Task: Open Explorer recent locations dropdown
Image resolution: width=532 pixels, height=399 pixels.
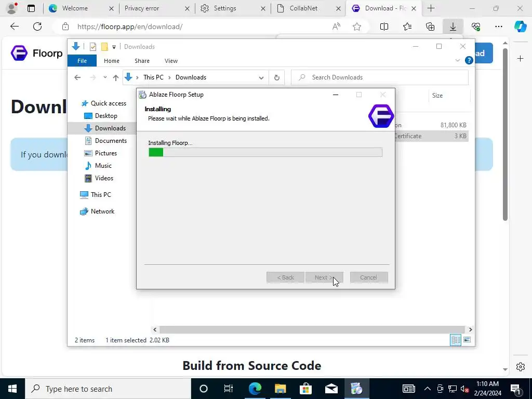Action: (105, 77)
